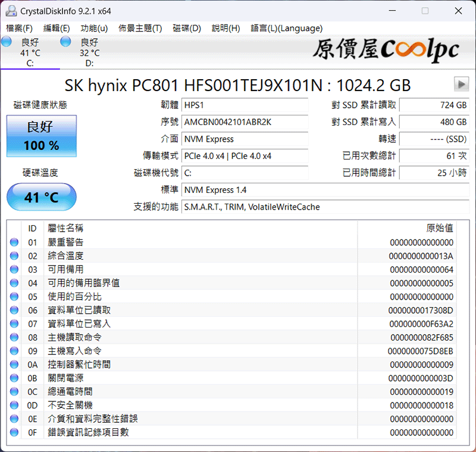The width and height of the screenshot is (476, 452).
Task: Click raw value 000000017308D
Action: (421, 310)
